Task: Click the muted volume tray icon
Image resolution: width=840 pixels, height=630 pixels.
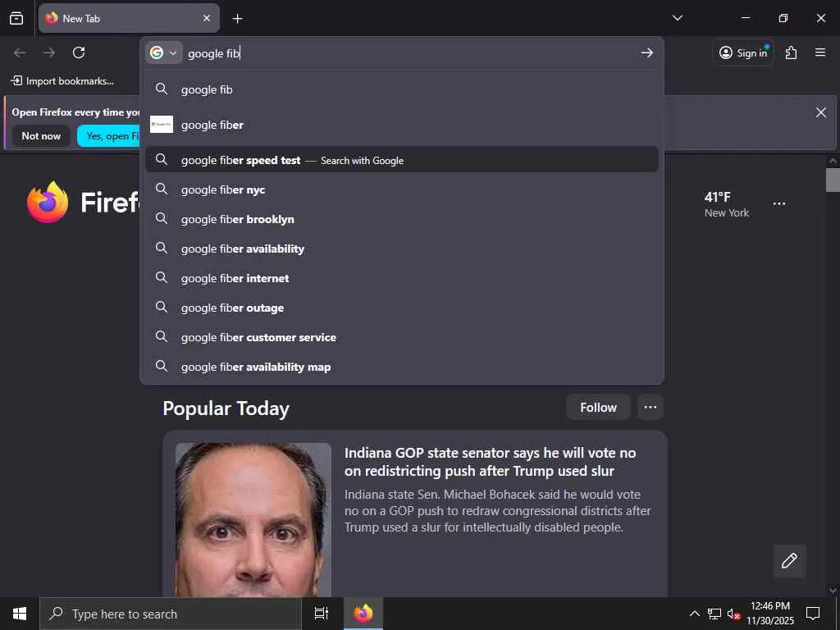Action: coord(733,614)
